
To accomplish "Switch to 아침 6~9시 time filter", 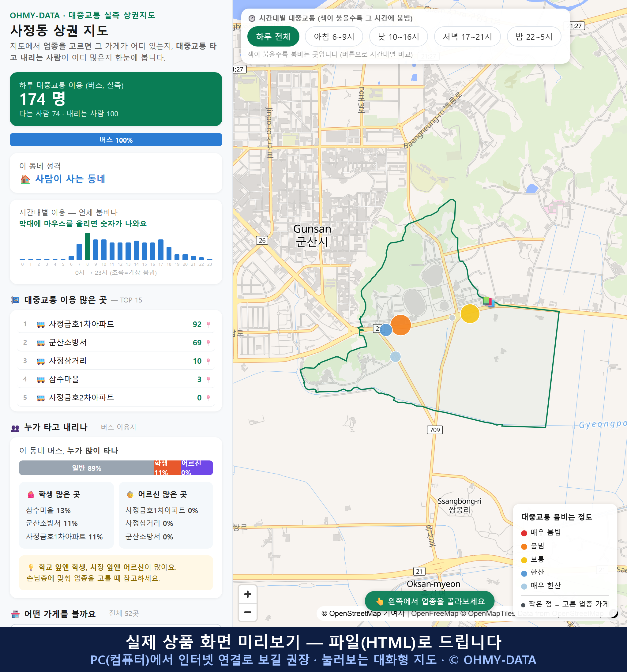I will pyautogui.click(x=334, y=36).
